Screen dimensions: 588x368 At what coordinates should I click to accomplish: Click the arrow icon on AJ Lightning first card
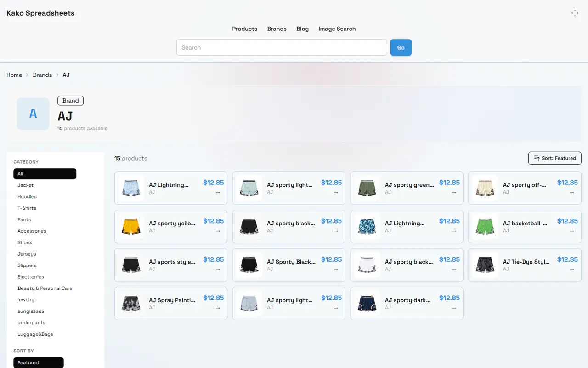[218, 193]
